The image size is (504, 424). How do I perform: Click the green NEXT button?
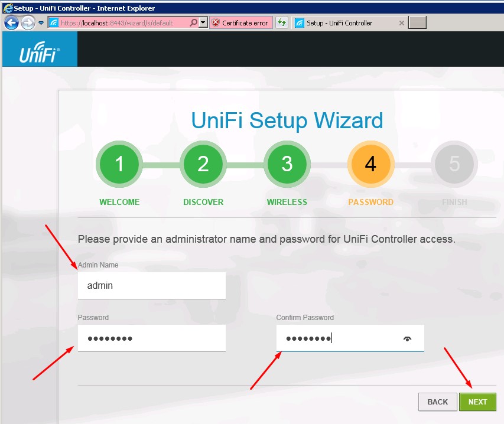point(477,402)
